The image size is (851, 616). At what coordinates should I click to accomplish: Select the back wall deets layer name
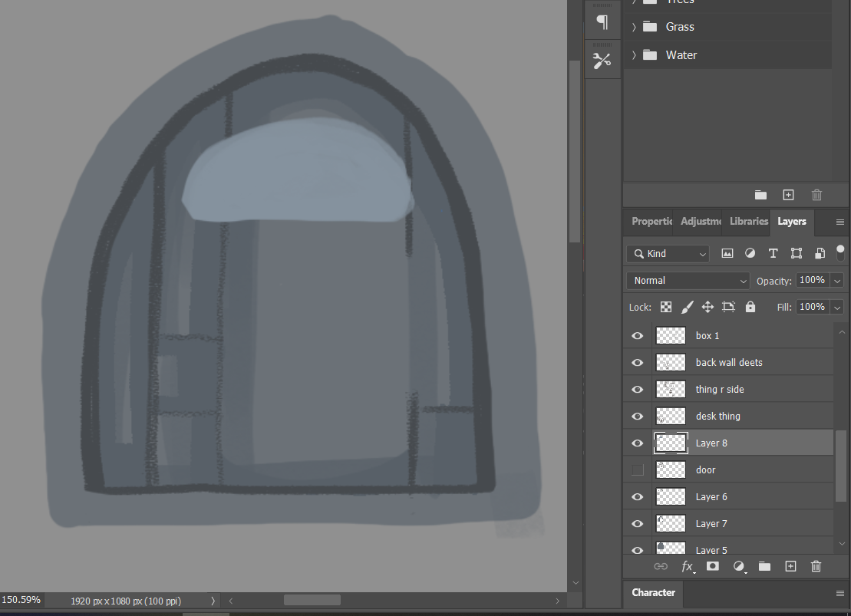729,363
